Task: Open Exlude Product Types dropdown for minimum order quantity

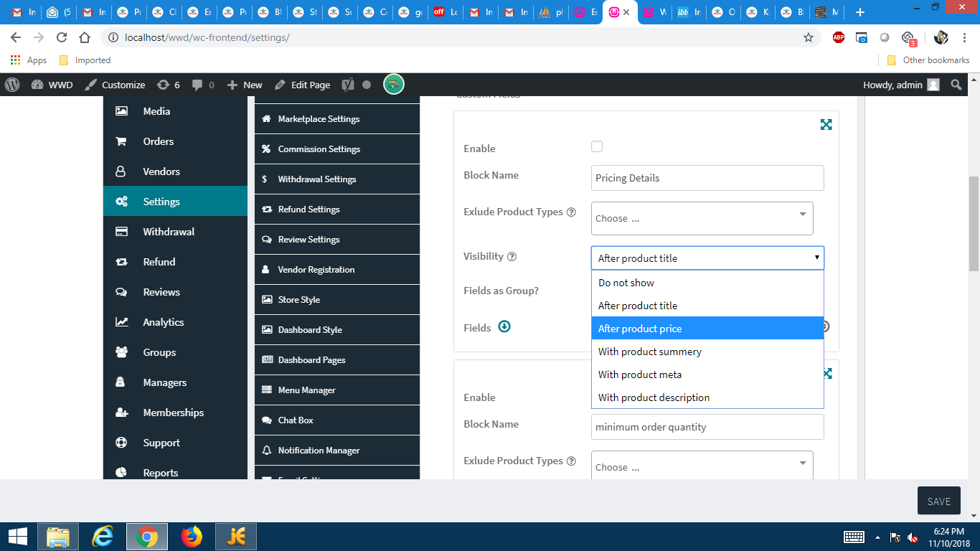Action: coord(702,466)
